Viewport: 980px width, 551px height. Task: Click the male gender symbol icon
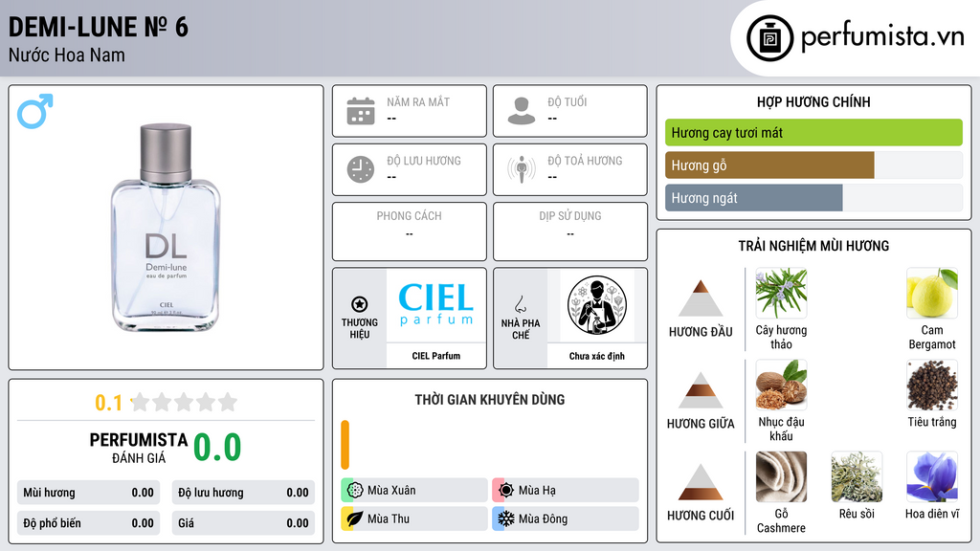pos(35,111)
